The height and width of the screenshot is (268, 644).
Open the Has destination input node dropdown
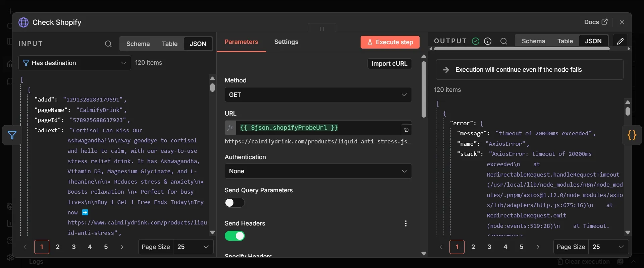pos(75,63)
